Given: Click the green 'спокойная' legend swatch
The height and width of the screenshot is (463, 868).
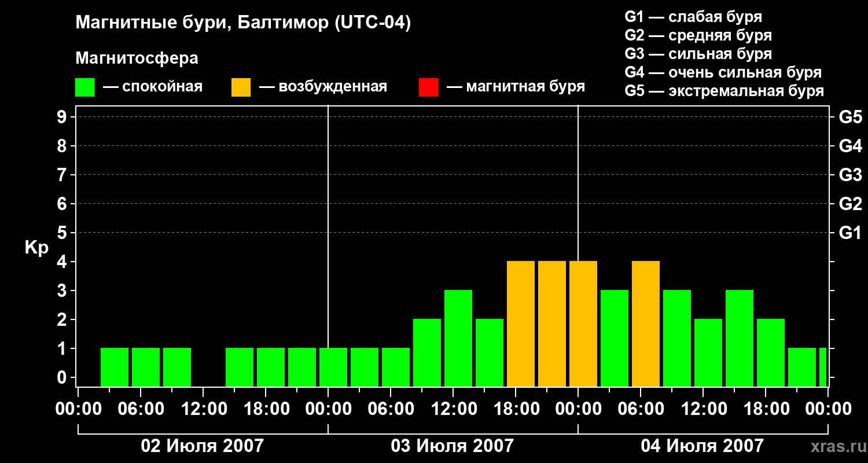Looking at the screenshot, I should pyautogui.click(x=85, y=87).
